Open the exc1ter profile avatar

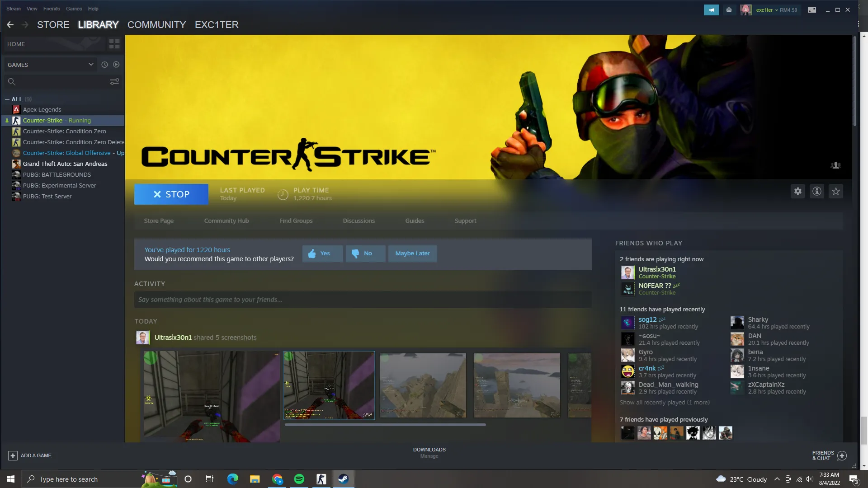pyautogui.click(x=746, y=10)
